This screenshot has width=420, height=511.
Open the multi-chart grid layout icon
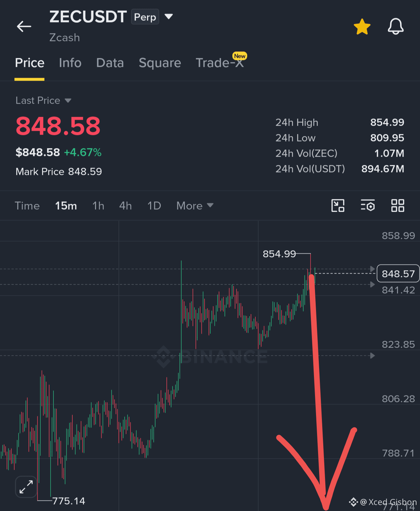398,206
